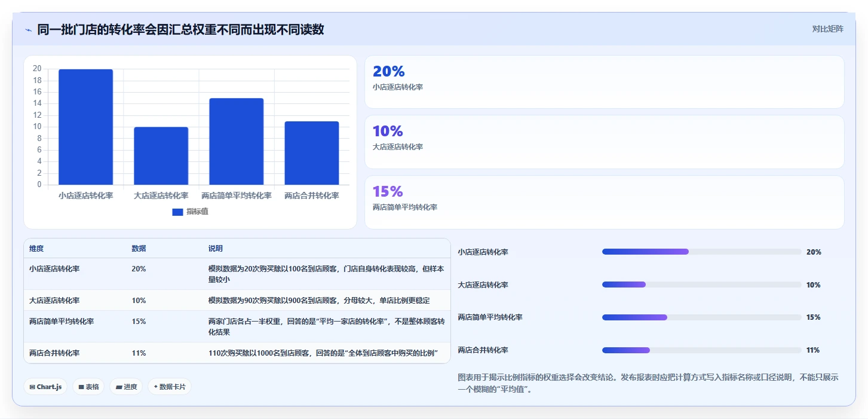
Task: Click x-axis label 小店逐店转化率 under chart
Action: [86, 195]
